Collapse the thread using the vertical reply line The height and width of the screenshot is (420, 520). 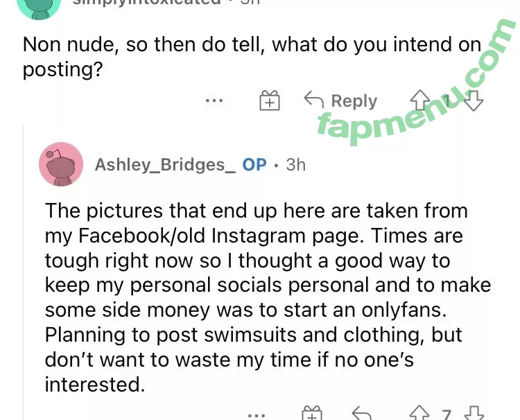coord(23,272)
